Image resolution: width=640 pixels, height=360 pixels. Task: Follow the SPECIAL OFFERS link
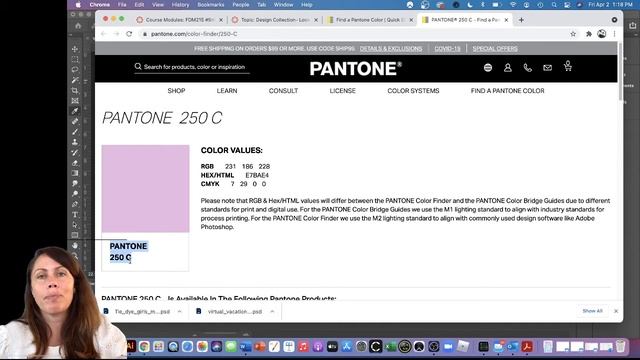[495, 49]
